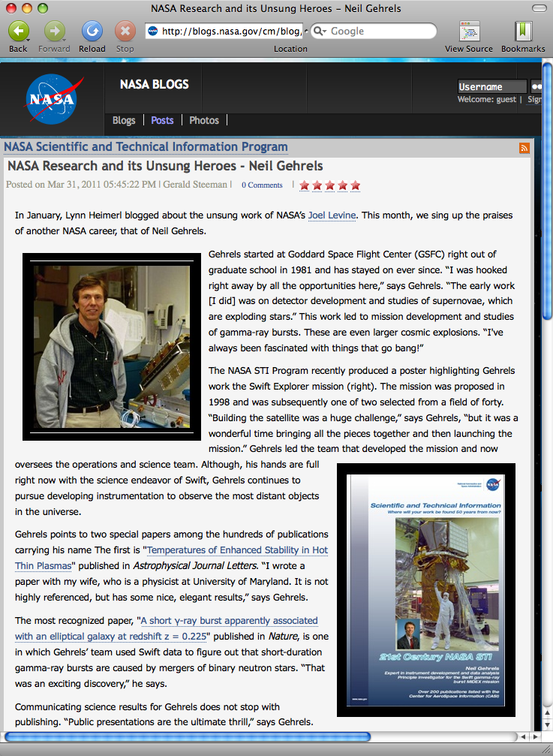Click the Neil Gehrels portrait photo

[112, 347]
